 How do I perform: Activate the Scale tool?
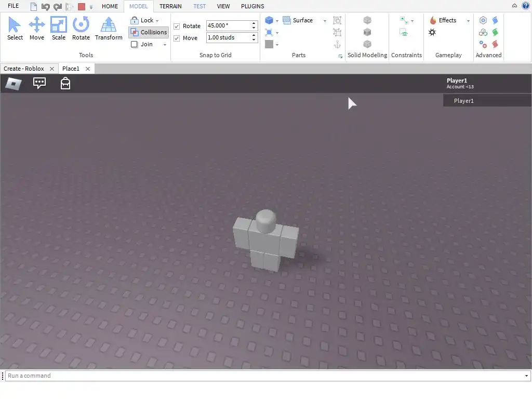(58, 29)
